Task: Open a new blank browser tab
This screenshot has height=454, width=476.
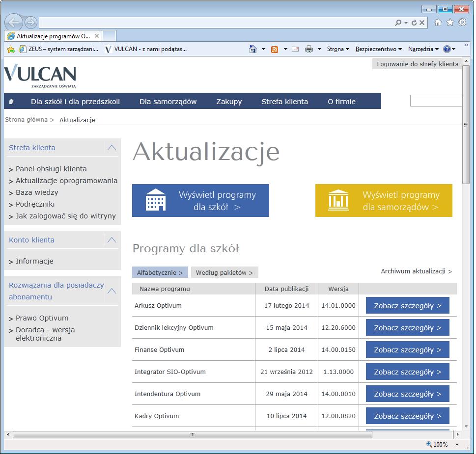Action: pos(109,36)
